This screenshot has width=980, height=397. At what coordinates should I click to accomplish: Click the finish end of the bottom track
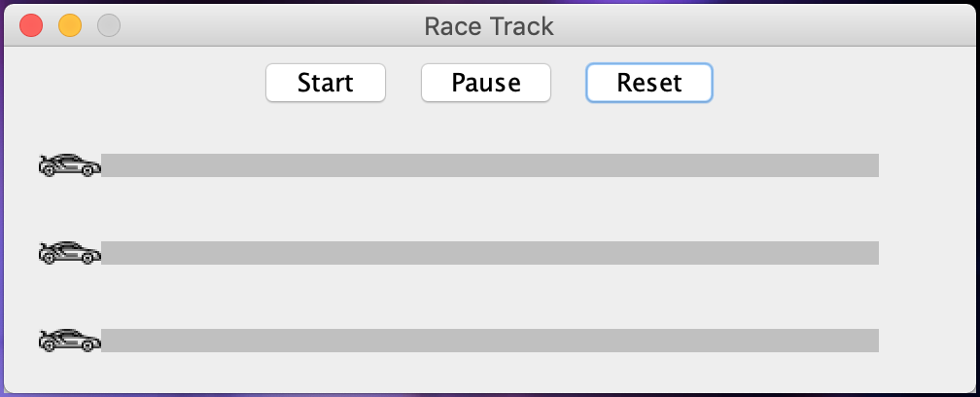[874, 341]
